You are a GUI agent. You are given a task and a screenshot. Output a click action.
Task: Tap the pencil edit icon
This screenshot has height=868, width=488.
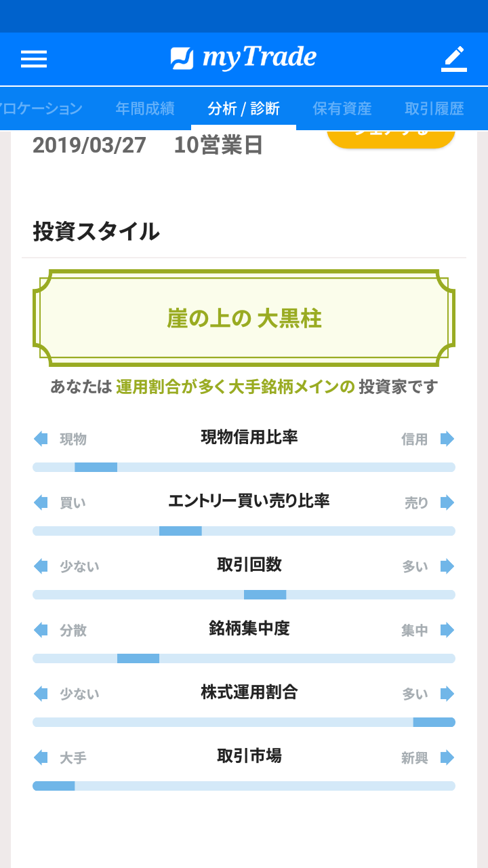(x=454, y=59)
